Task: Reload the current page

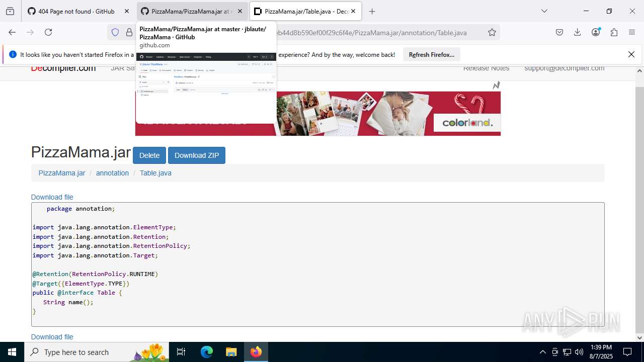Action: point(48,32)
